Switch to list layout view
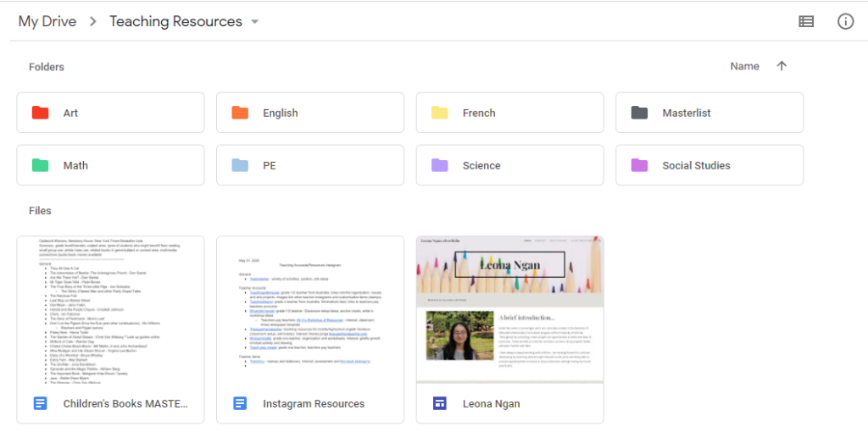Viewport: 868px width, 432px height. (x=806, y=21)
